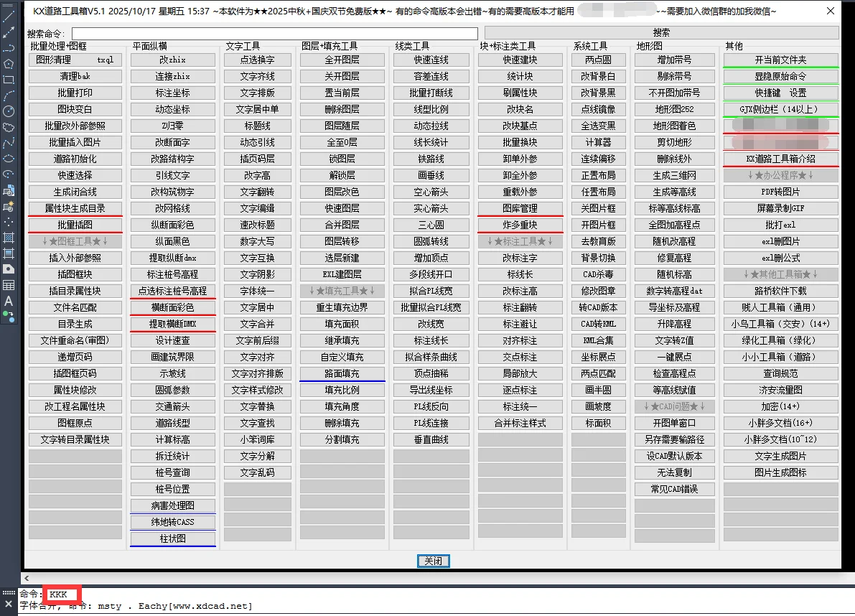Click the 文字翻转 button
Image resolution: width=855 pixels, height=616 pixels.
coord(258,192)
